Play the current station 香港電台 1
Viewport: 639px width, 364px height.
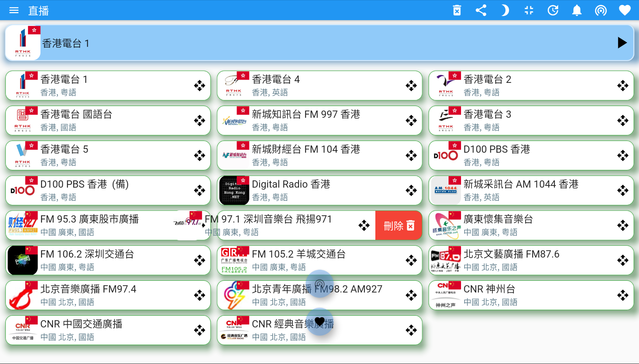(x=622, y=43)
